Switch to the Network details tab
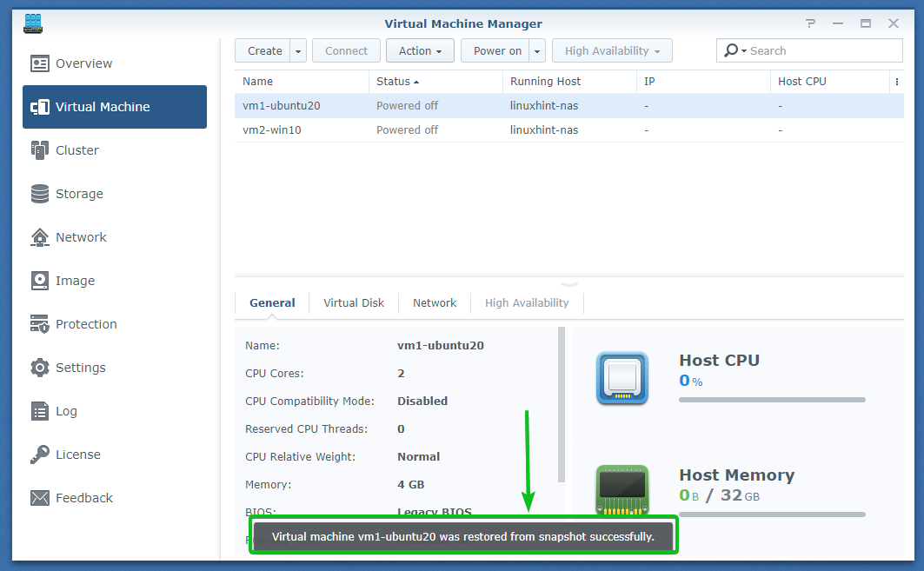 click(x=435, y=303)
